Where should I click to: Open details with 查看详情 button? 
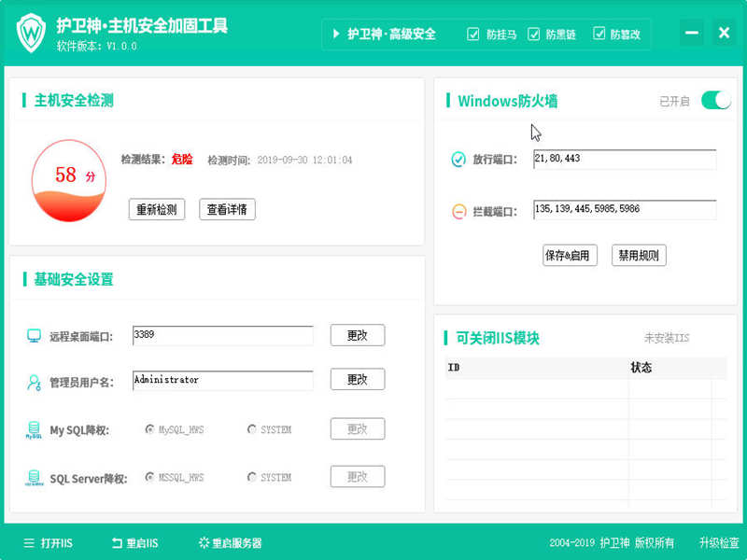click(x=227, y=209)
